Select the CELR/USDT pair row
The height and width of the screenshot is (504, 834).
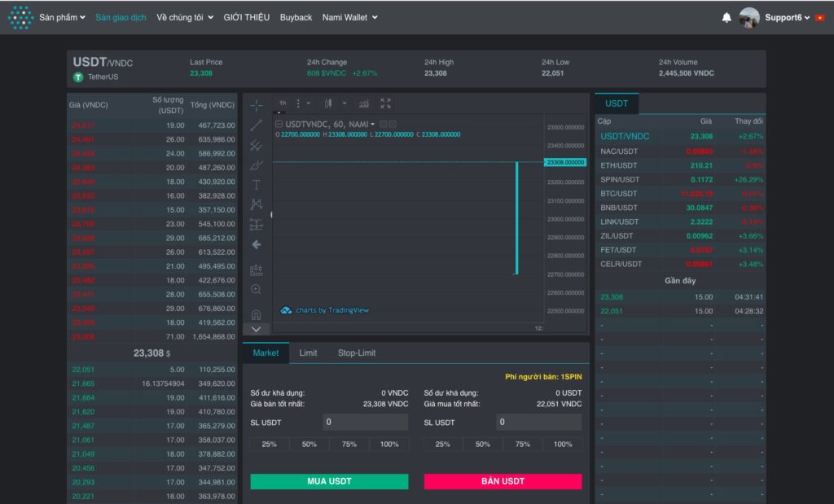(x=680, y=265)
